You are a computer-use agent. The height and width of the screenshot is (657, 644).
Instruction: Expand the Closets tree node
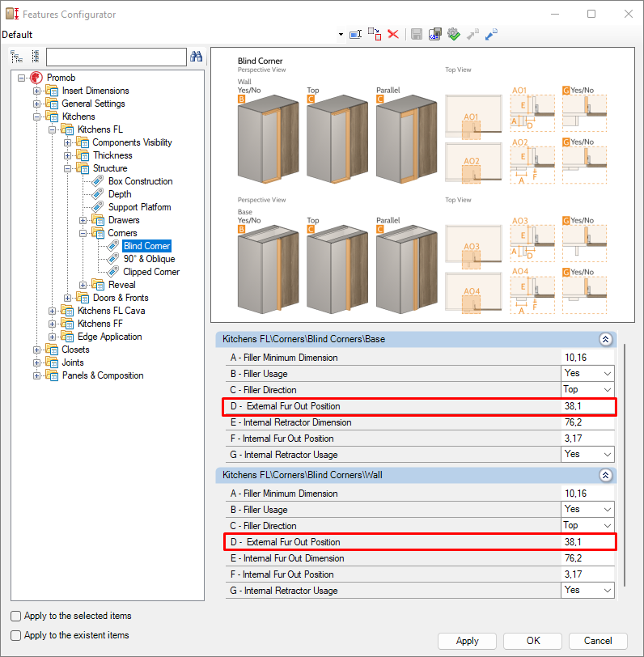(36, 350)
